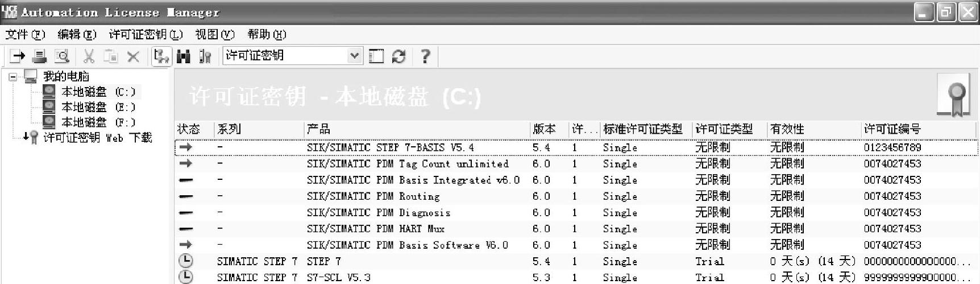Open the 文件(F) menu
This screenshot has height=284, width=980.
pos(25,35)
